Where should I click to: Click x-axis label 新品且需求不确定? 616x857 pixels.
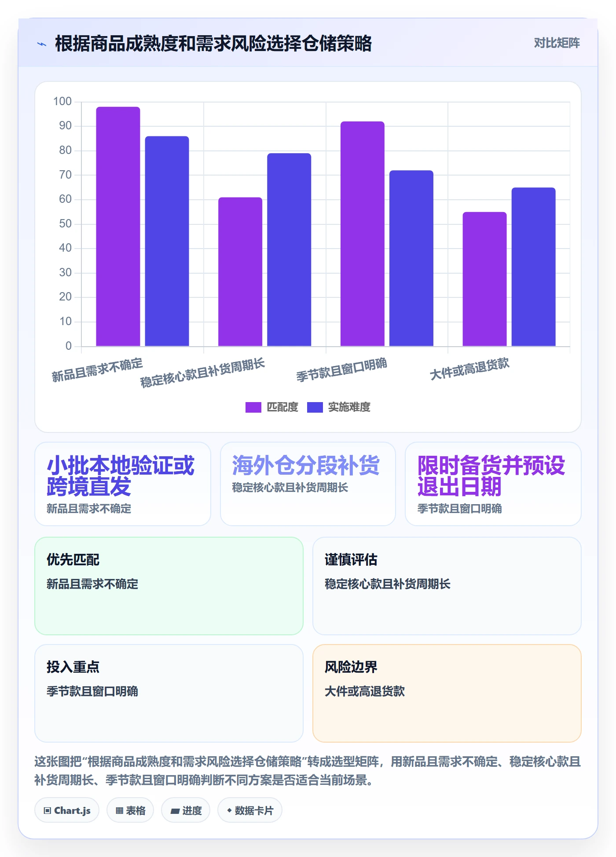pos(97,370)
